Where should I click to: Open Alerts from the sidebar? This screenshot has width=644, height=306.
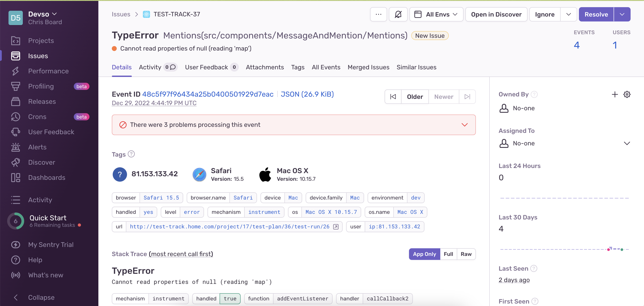(37, 147)
